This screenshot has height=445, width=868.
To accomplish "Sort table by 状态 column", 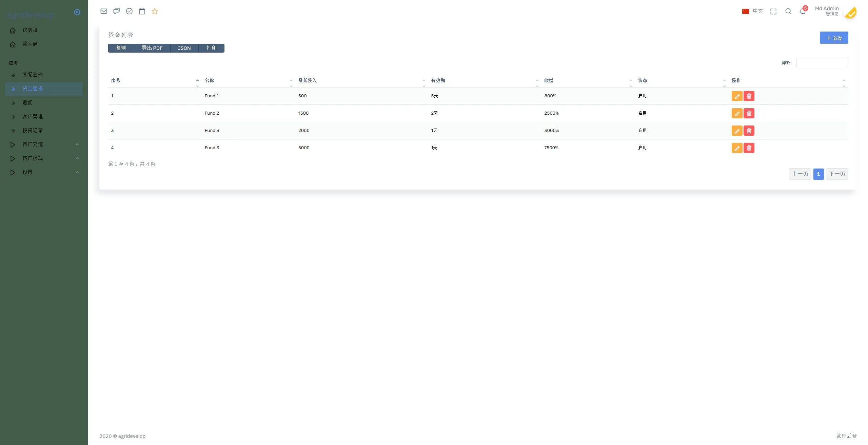I will click(682, 80).
